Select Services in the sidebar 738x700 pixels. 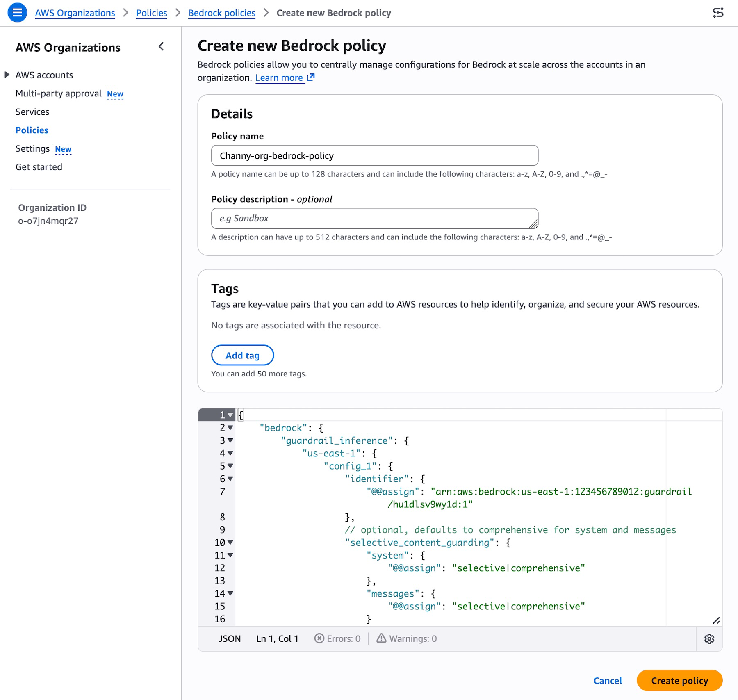pyautogui.click(x=32, y=112)
